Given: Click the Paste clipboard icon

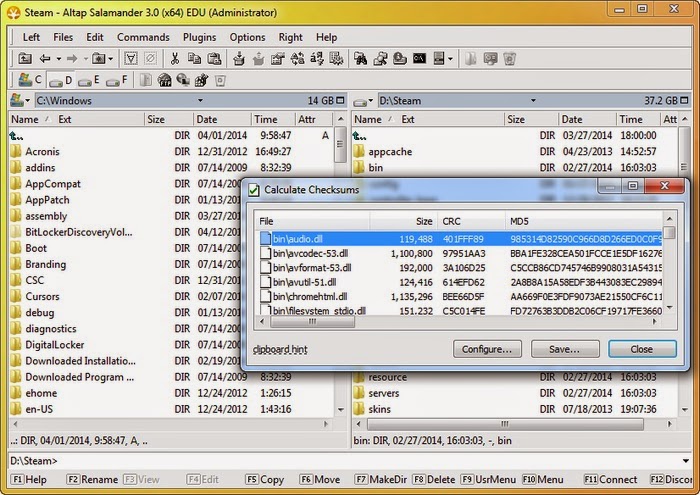Looking at the screenshot, I should point(214,58).
